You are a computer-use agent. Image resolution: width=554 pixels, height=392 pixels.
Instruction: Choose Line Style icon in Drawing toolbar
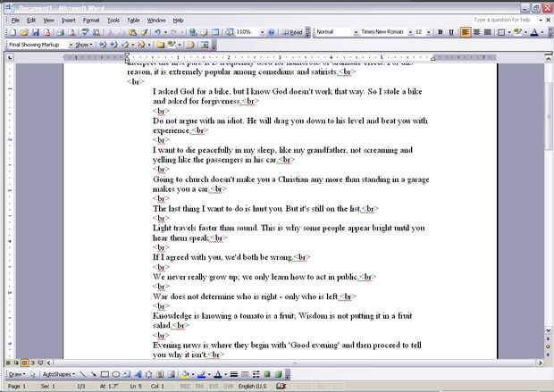click(234, 374)
